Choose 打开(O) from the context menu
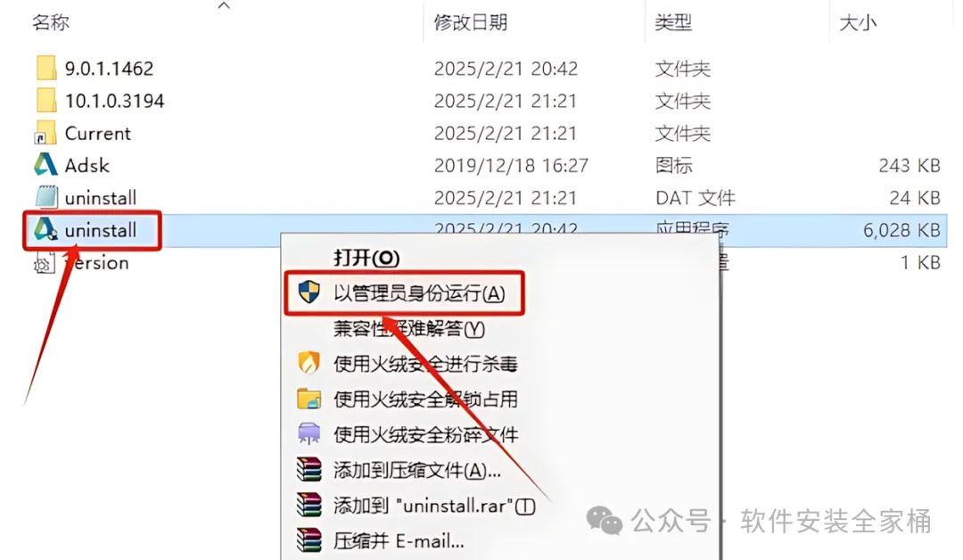This screenshot has height=560, width=963. (x=366, y=258)
